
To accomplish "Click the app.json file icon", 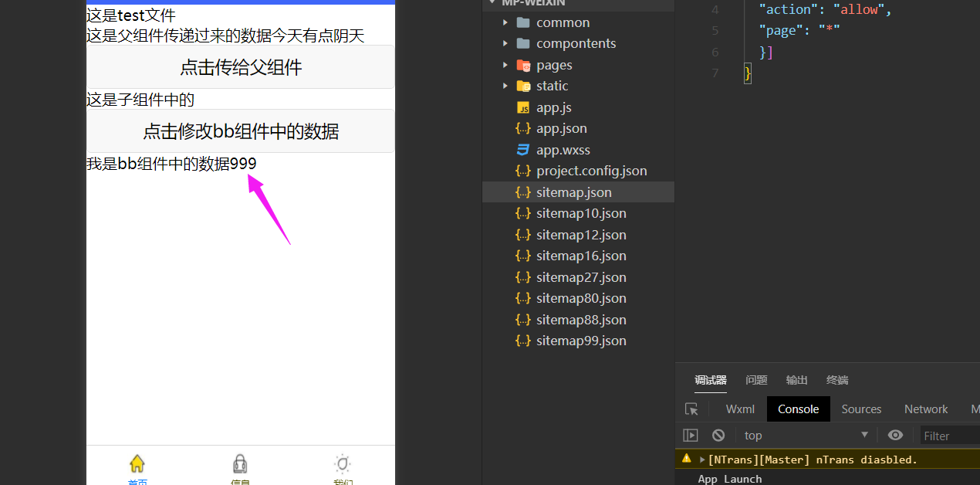I will coord(523,128).
